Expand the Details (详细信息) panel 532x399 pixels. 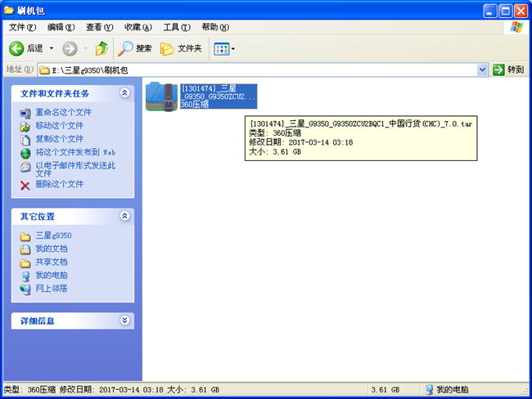(x=124, y=321)
